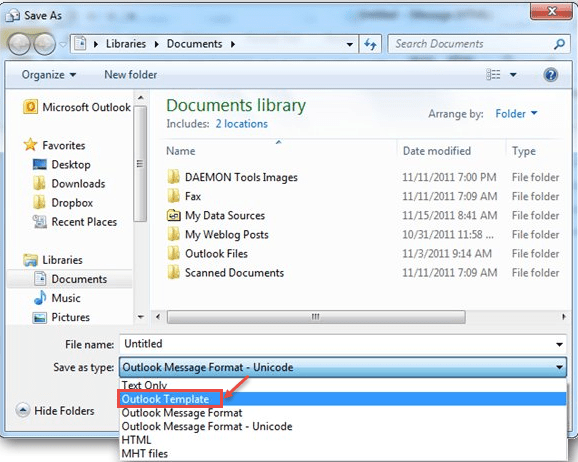Click the search magnifier icon

pos(559,44)
